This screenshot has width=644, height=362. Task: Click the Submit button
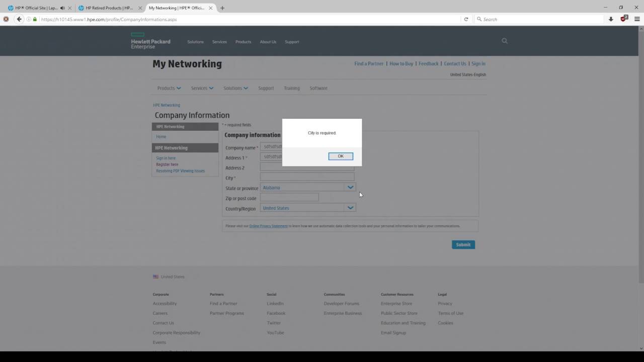463,244
